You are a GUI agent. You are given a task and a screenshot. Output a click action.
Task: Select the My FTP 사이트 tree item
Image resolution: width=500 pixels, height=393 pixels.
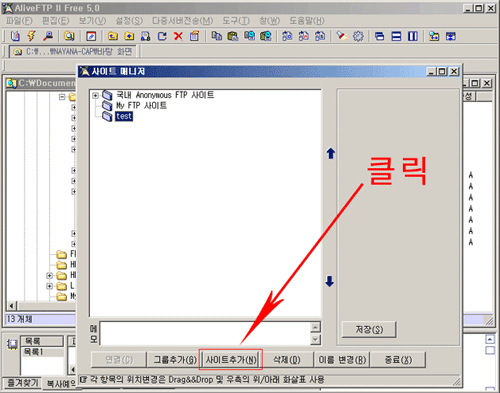(141, 106)
